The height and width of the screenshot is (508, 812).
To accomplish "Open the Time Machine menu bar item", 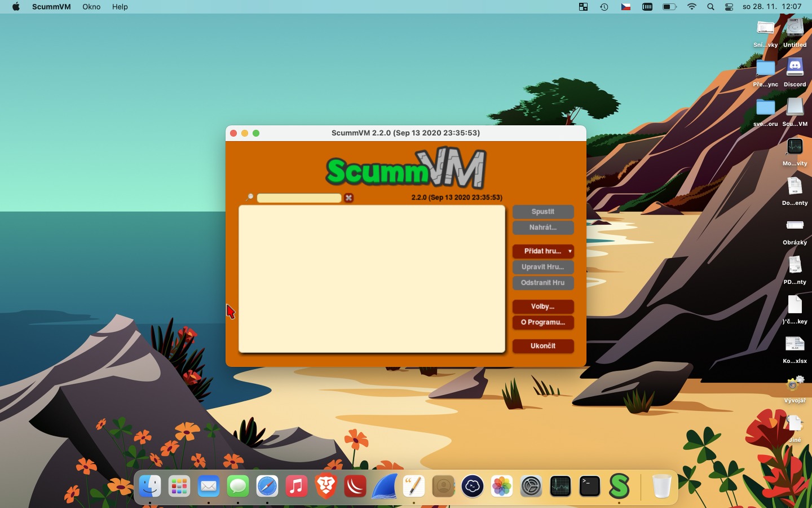I will (x=604, y=7).
